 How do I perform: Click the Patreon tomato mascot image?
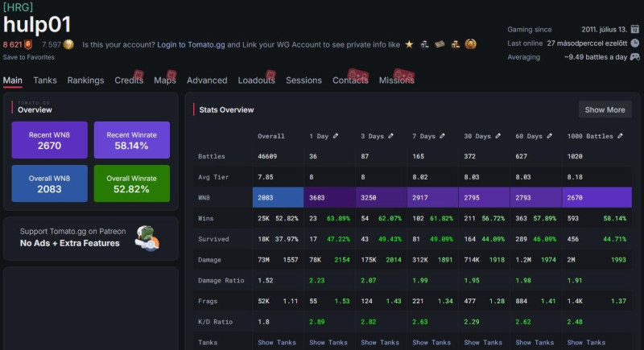click(147, 238)
